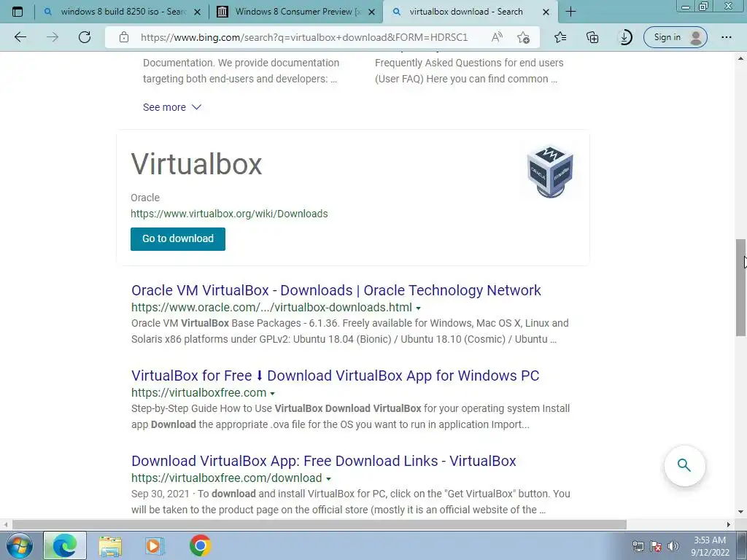Open 'Download VirtualBox App: Free Download Links' result
The image size is (747, 560).
[323, 461]
